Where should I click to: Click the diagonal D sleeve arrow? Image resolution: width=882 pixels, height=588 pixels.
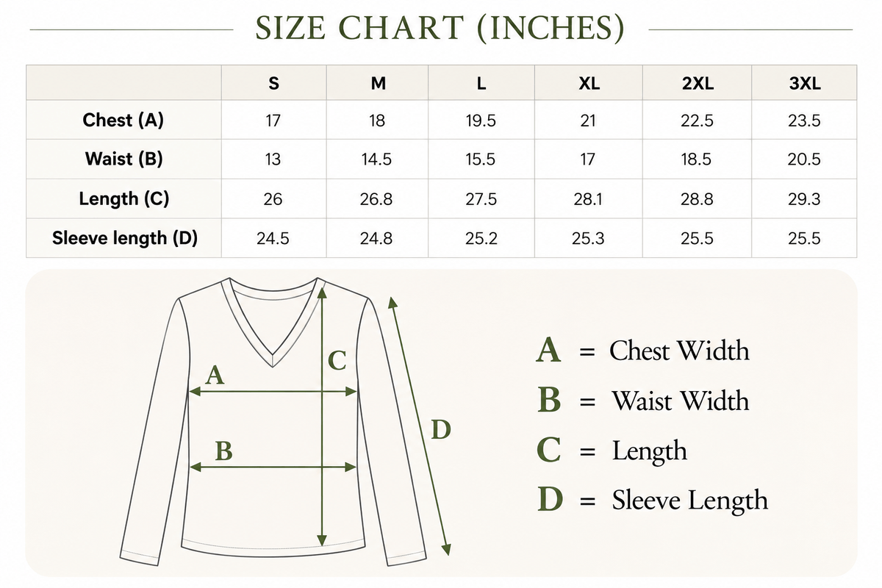coord(421,426)
